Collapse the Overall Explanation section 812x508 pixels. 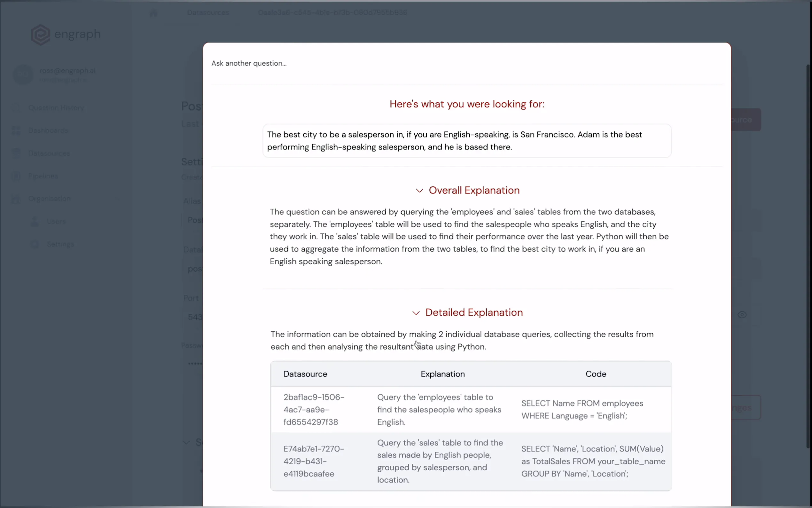(x=419, y=191)
